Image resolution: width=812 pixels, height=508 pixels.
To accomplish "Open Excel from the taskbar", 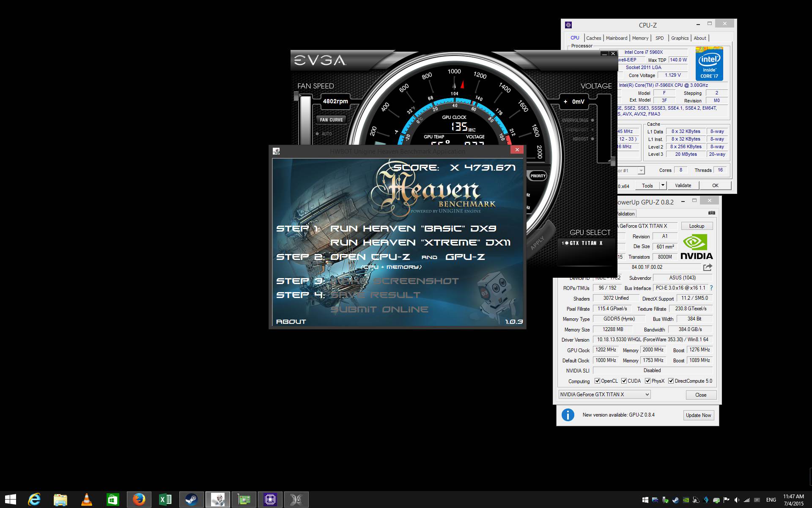I will pos(165,500).
